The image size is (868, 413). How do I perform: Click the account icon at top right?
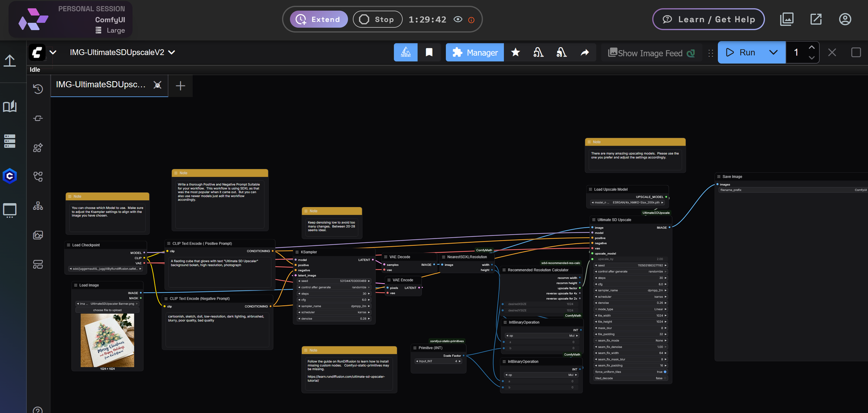845,19
